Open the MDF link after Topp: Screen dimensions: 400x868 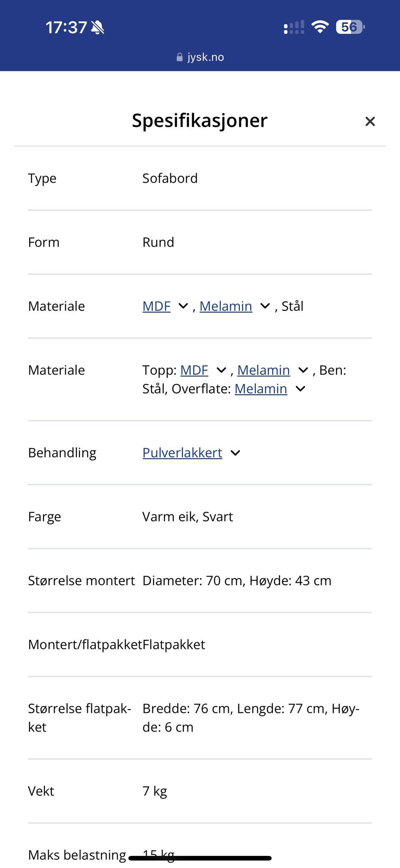click(194, 370)
